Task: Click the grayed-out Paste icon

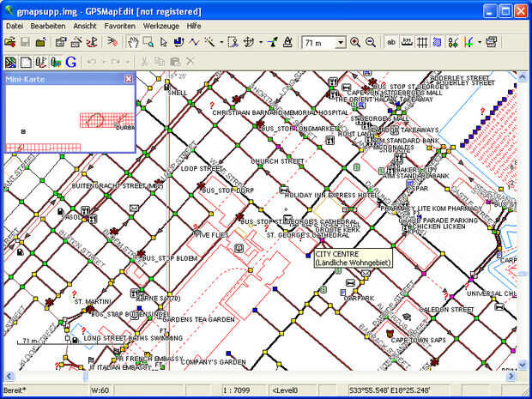Action: (175, 62)
